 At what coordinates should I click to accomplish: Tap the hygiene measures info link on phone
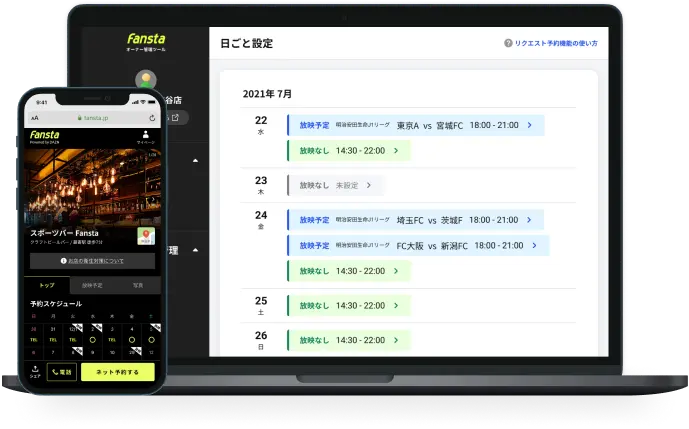[96, 261]
